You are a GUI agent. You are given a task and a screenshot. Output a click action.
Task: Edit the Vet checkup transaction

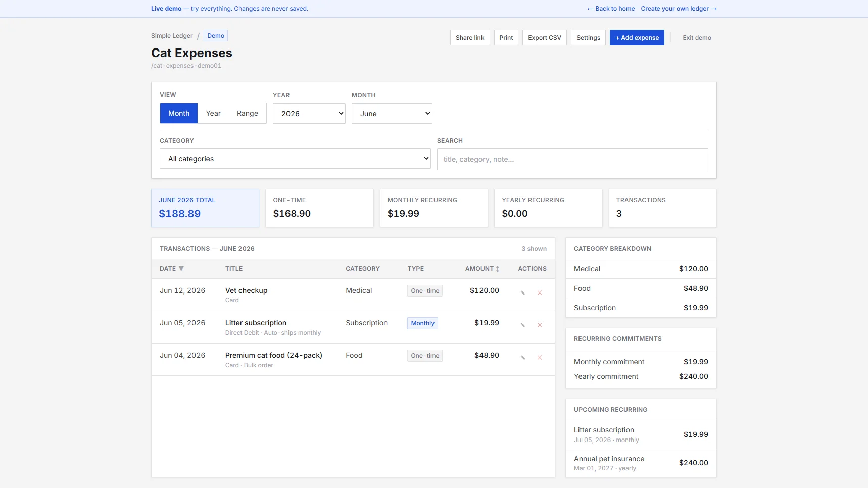tap(523, 293)
